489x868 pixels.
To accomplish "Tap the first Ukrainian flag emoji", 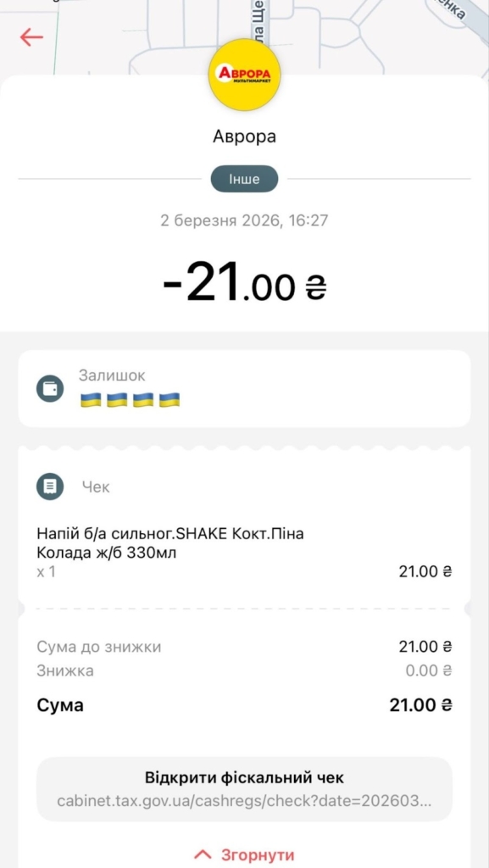I will tap(90, 400).
